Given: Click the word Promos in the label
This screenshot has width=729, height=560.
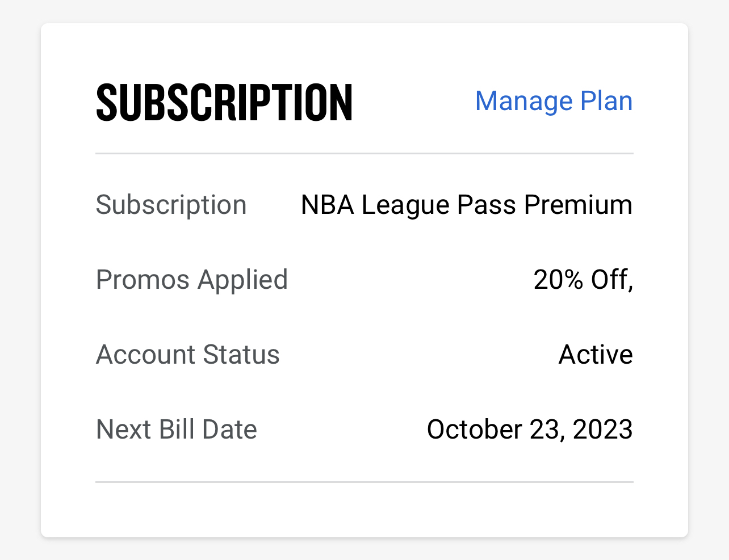Looking at the screenshot, I should (143, 280).
